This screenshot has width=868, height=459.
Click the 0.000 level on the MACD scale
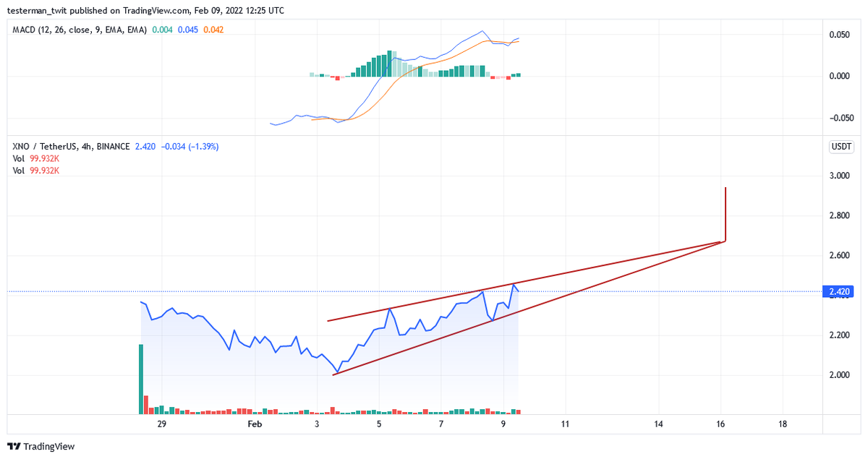pyautogui.click(x=841, y=77)
